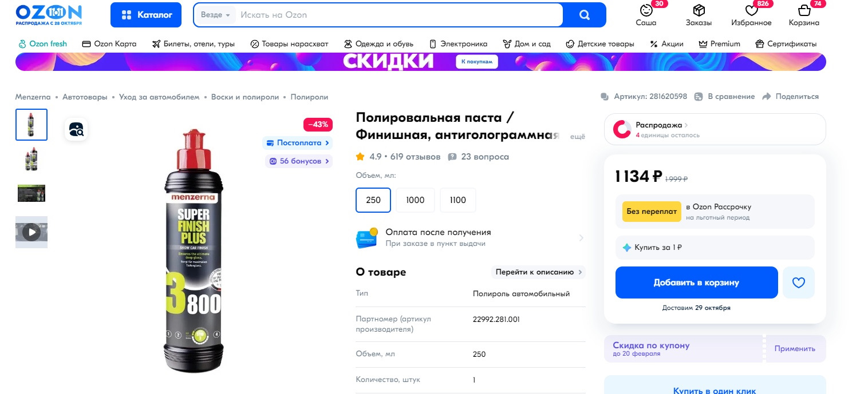
Task: Add product to favorites with heart button
Action: pyautogui.click(x=798, y=282)
